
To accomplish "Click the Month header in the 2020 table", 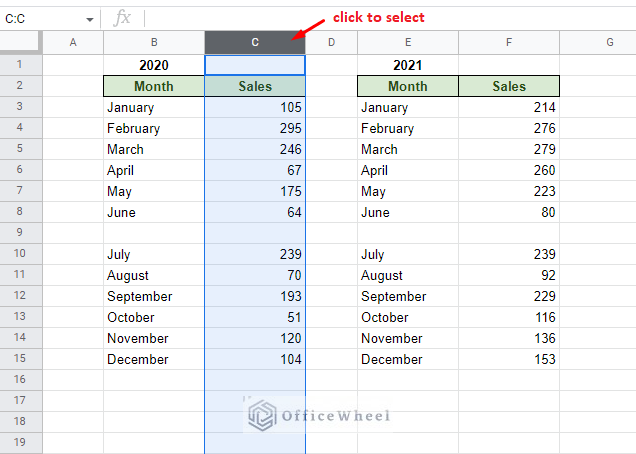I will (x=154, y=86).
